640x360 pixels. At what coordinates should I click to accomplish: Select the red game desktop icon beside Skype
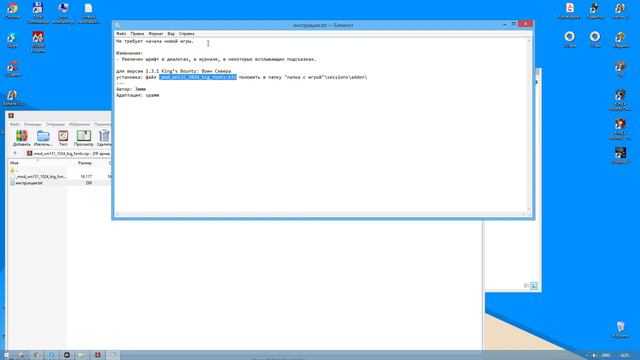pyautogui.click(x=38, y=42)
